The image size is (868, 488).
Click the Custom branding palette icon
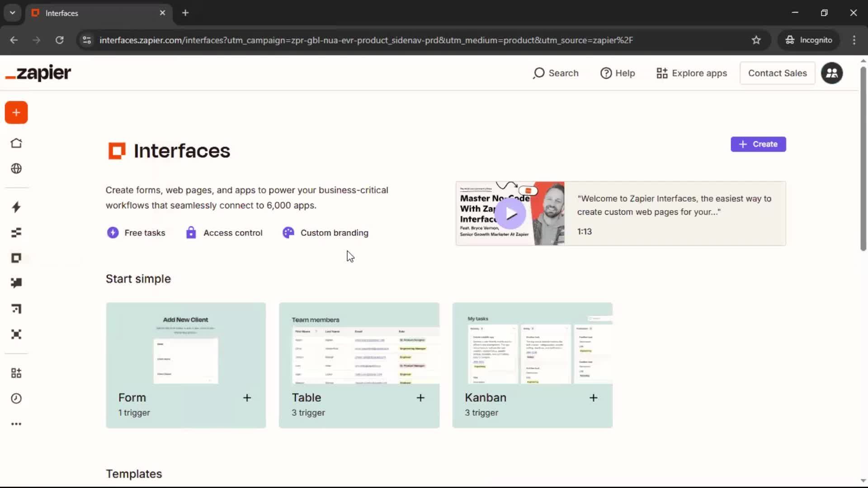pos(288,233)
